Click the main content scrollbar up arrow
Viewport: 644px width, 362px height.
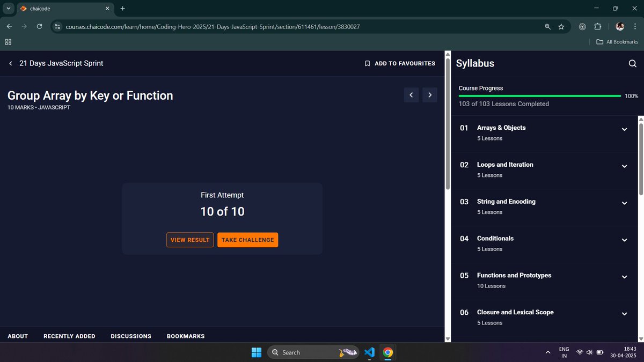(x=448, y=54)
